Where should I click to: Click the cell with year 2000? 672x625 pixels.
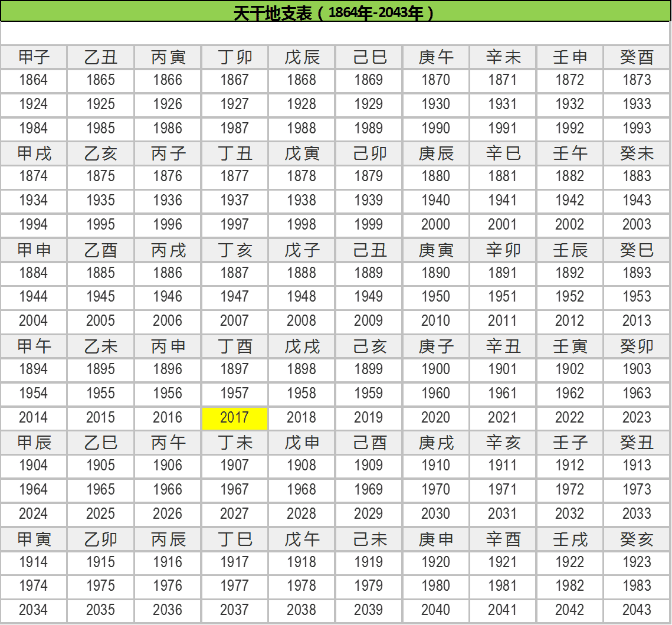click(436, 225)
